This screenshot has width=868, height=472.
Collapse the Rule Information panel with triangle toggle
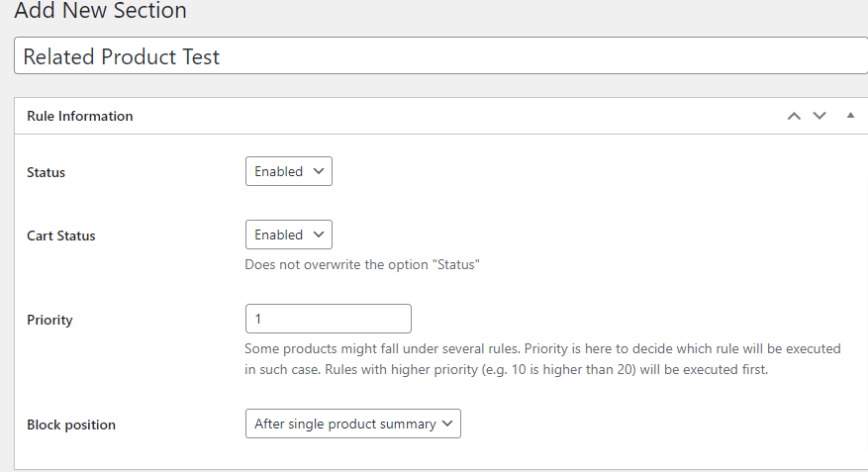(x=850, y=116)
